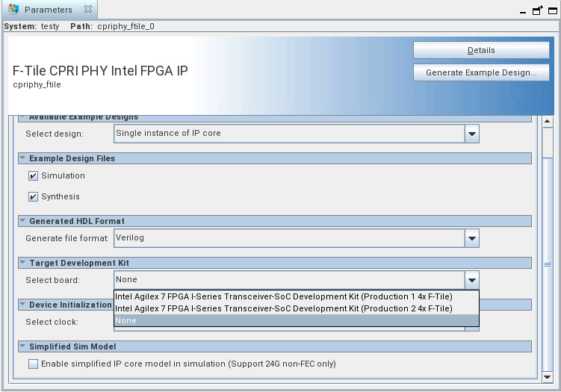Screen dimensions: 561x392
Task: Minimize the Parameters panel
Action: [x=523, y=12]
